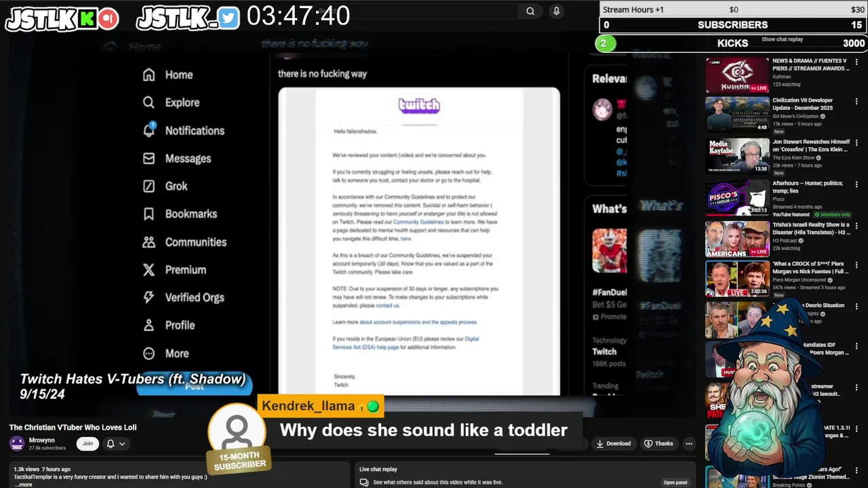
Task: Click the Premium X logo icon
Action: click(x=149, y=270)
